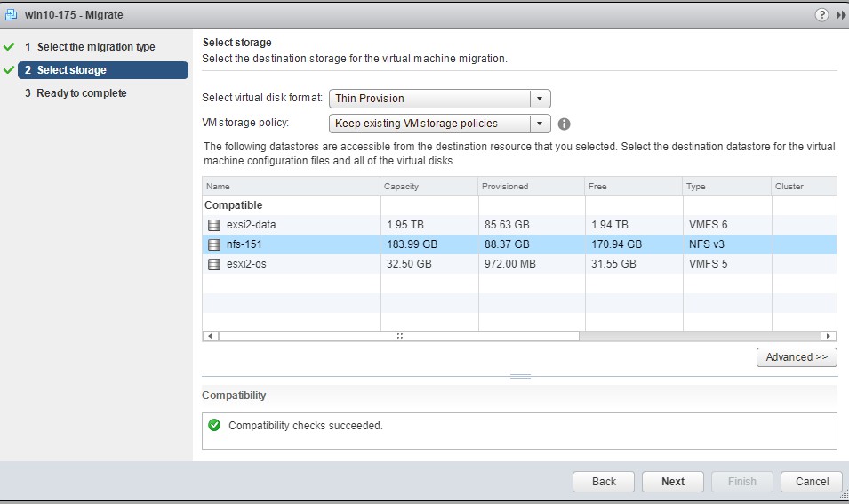Screen dimensions: 849x504
Task: Click the panel splitter handle above Compatibility
Action: [520, 376]
